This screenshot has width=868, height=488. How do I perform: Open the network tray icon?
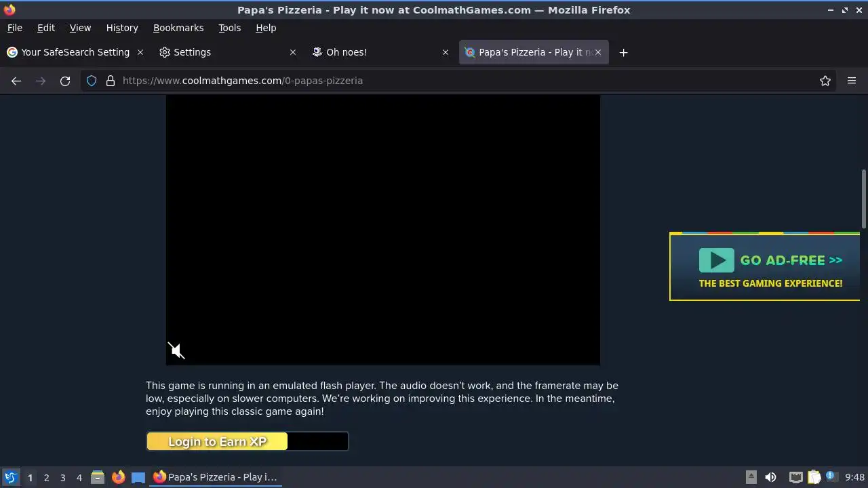click(796, 477)
